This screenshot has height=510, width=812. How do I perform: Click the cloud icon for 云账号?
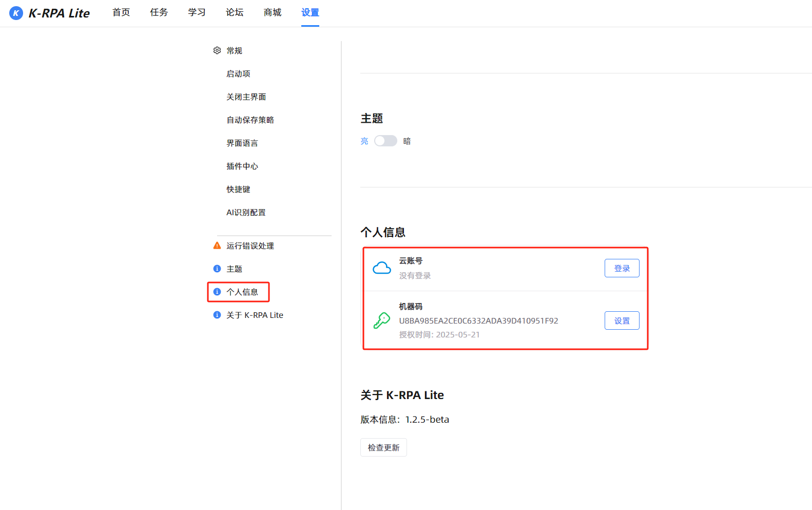coord(382,268)
